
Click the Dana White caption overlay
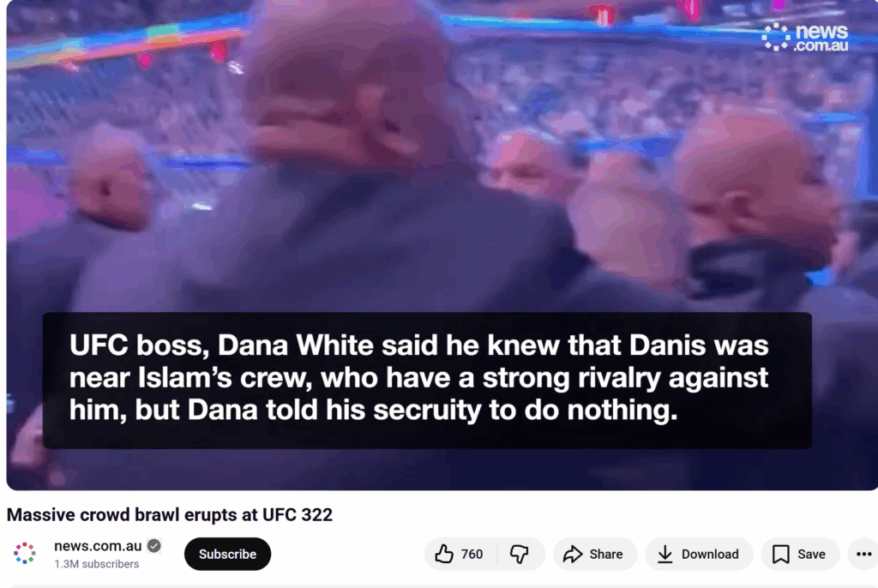(427, 380)
